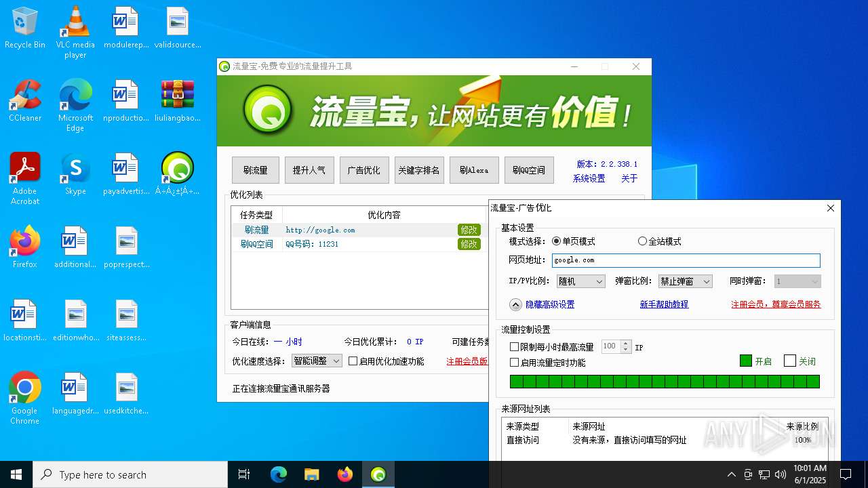Open IP/PV比例 随机 dropdown

580,281
